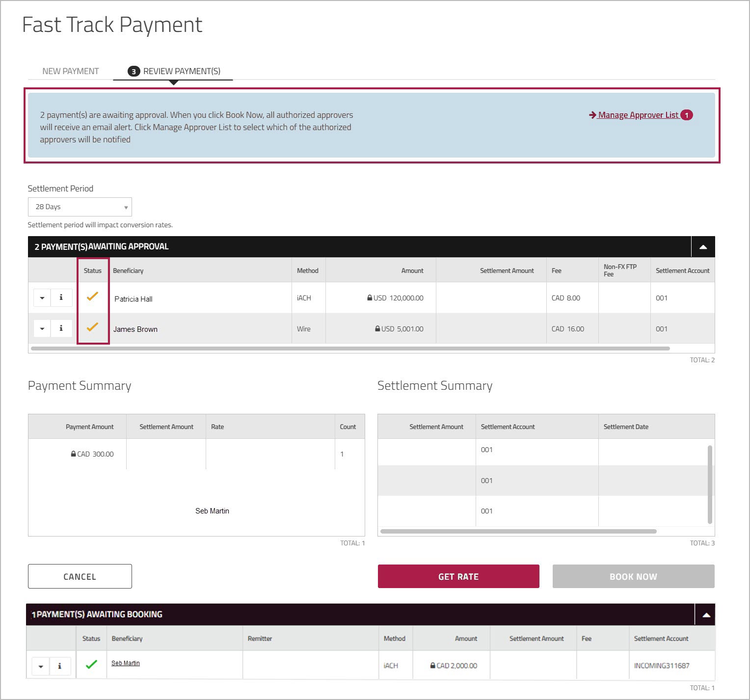Open the info icon in Seb Martin row
Viewport: 750px width, 700px height.
(59, 666)
